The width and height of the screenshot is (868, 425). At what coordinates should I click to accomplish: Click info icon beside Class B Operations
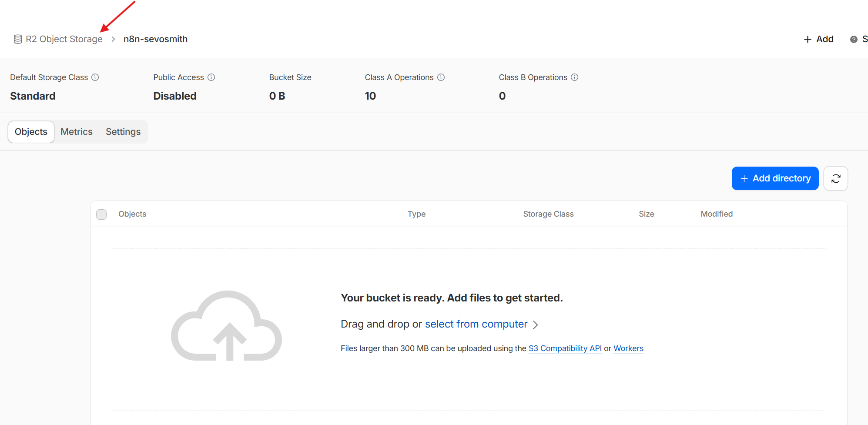[575, 77]
